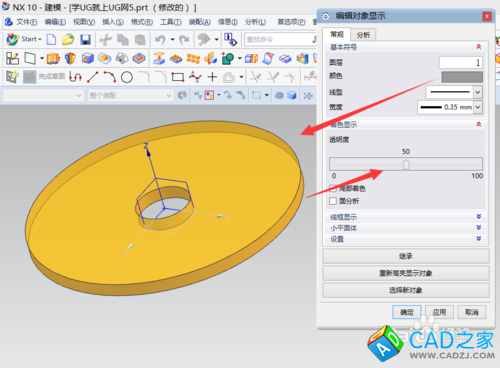Open the 文件(F) menu
Image resolution: width=500 pixels, height=368 pixels.
pos(27,22)
